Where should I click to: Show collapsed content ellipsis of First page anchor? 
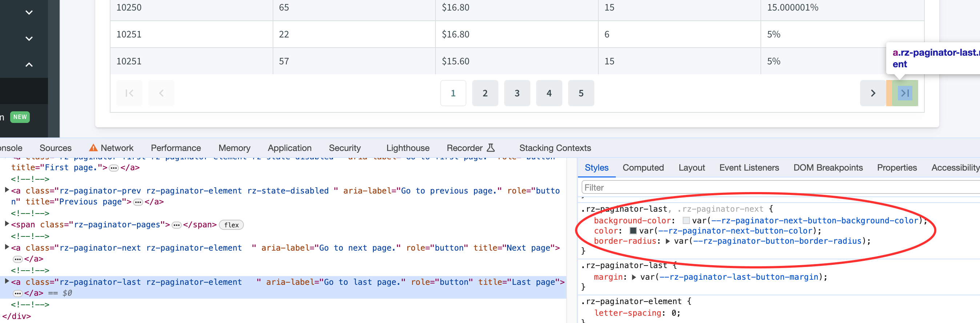point(114,168)
